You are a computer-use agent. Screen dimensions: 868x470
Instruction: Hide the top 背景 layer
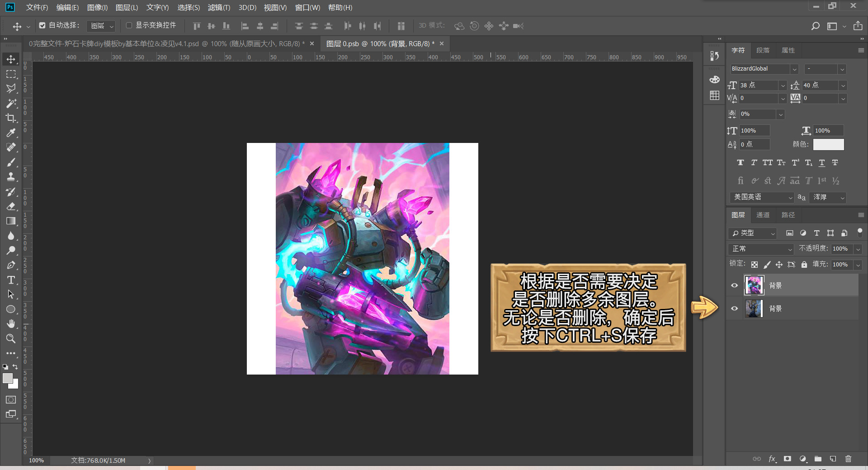[734, 285]
